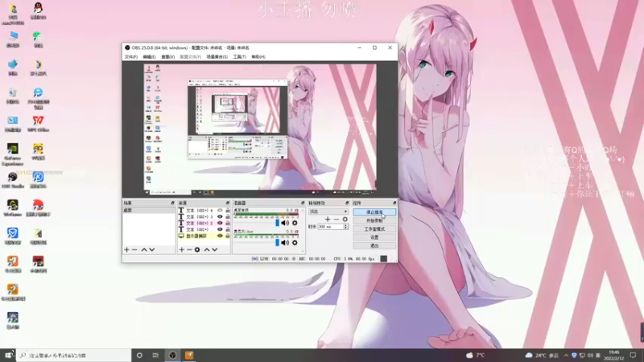Open the scene transition type dropdown
644x362 pixels.
pyautogui.click(x=328, y=212)
